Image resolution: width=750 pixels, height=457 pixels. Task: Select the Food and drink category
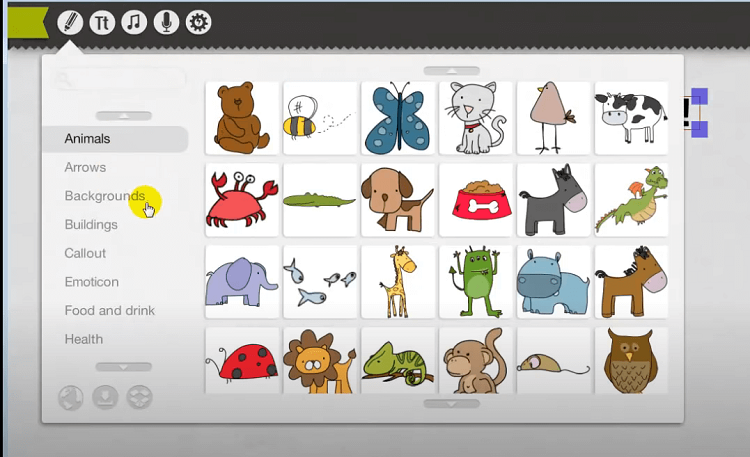tap(110, 311)
